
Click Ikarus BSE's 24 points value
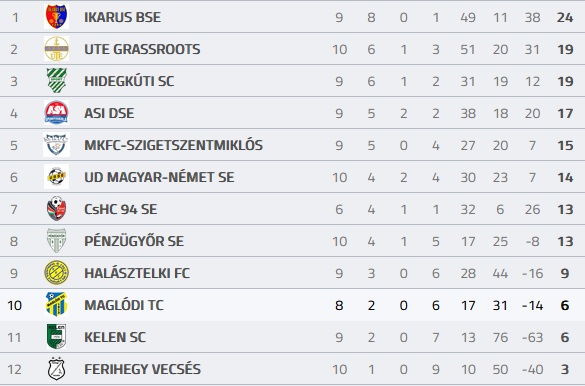[565, 17]
